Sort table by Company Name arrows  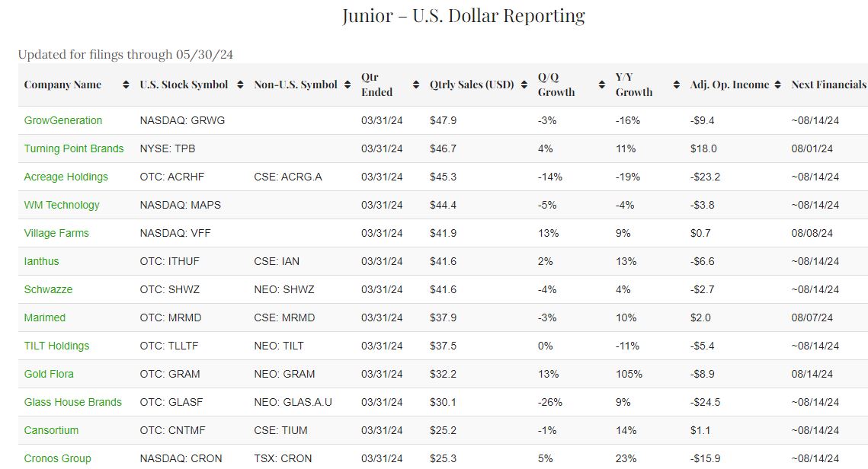[126, 85]
